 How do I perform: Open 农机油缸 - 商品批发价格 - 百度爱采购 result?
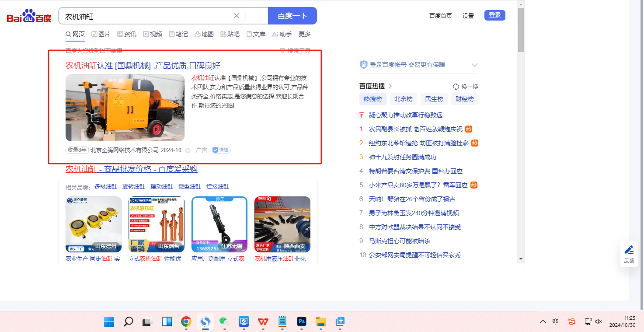[x=132, y=169]
